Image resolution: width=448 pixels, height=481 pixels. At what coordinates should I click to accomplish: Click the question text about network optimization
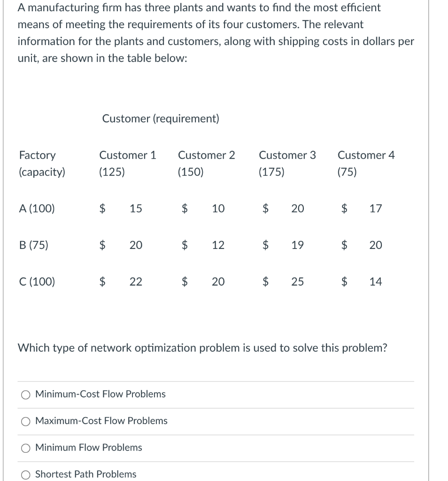[x=202, y=348]
